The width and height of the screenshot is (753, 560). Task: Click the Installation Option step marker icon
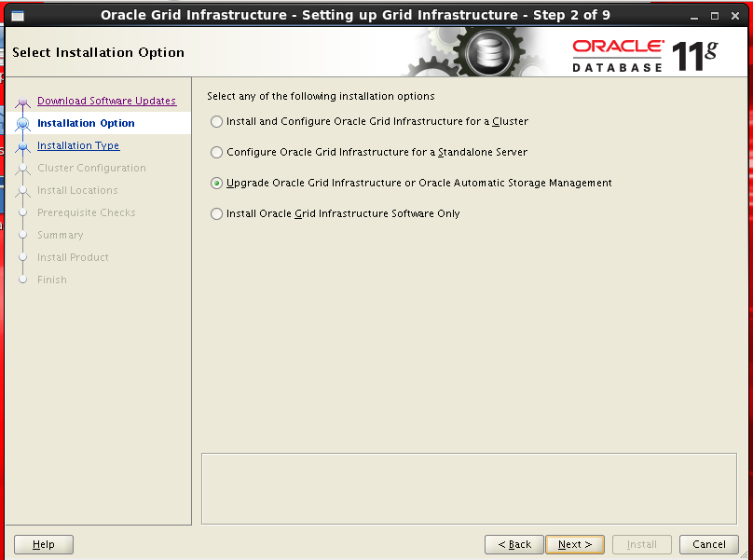click(22, 123)
